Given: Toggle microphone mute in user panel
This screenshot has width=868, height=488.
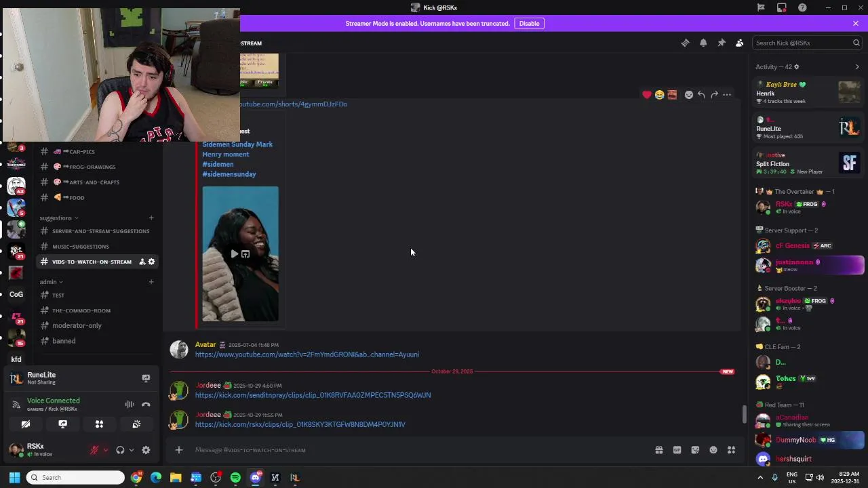Looking at the screenshot, I should (94, 450).
